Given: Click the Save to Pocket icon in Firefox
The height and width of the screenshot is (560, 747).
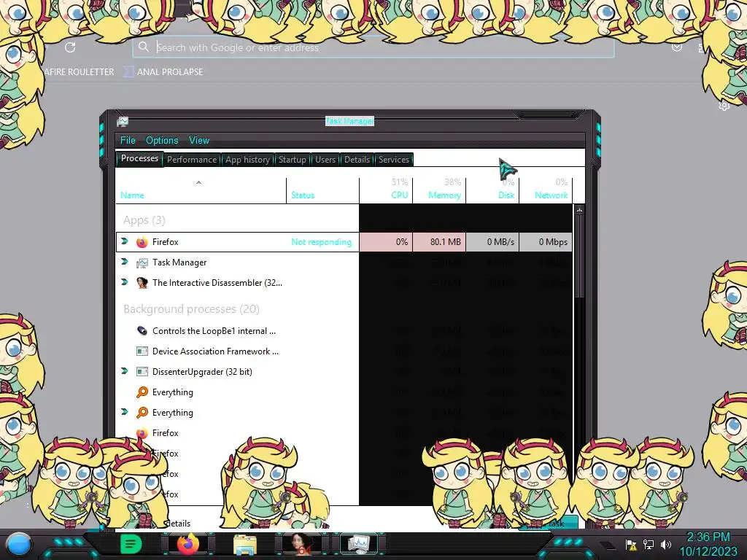Looking at the screenshot, I should pyautogui.click(x=676, y=47).
